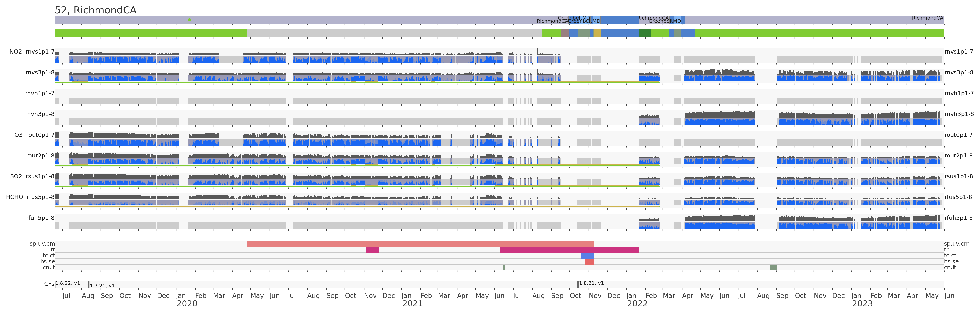
Task: Click the left rnvs1p1-7 row label
Action: click(40, 52)
